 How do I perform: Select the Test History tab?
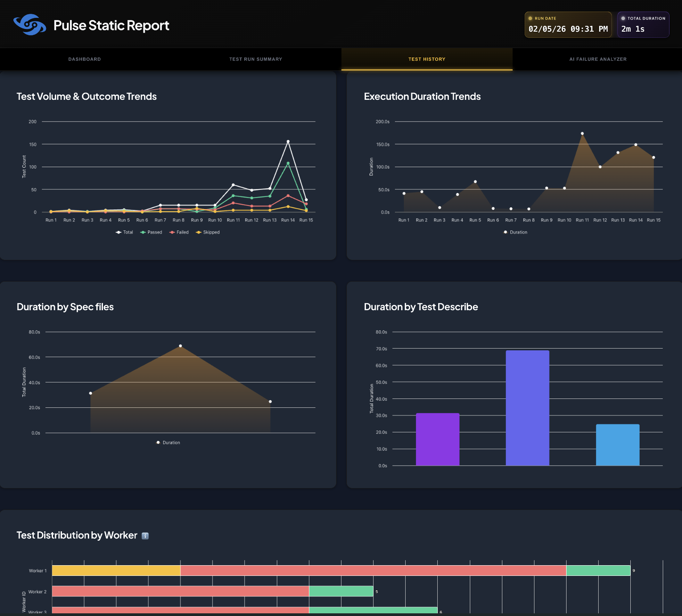coord(427,59)
